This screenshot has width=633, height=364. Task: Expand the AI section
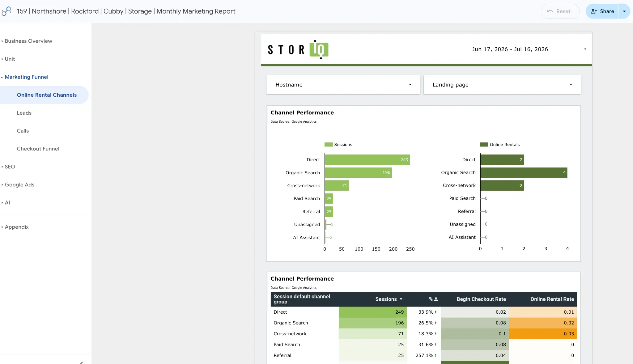[7, 202]
